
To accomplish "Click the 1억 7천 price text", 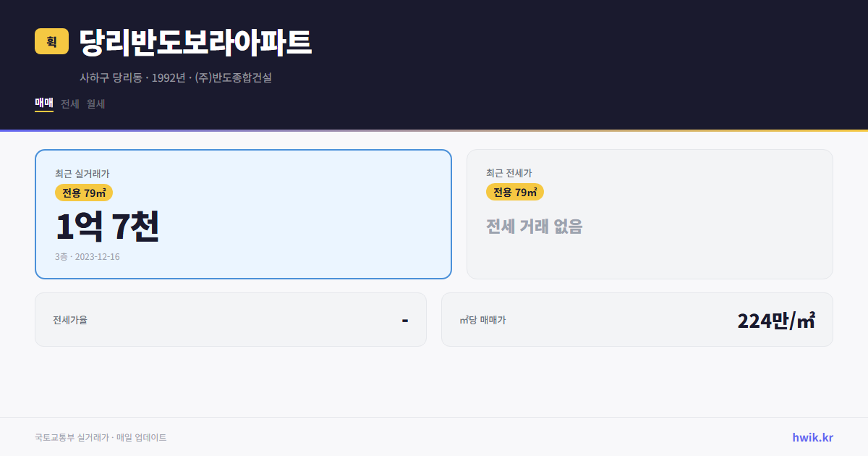I will (107, 227).
